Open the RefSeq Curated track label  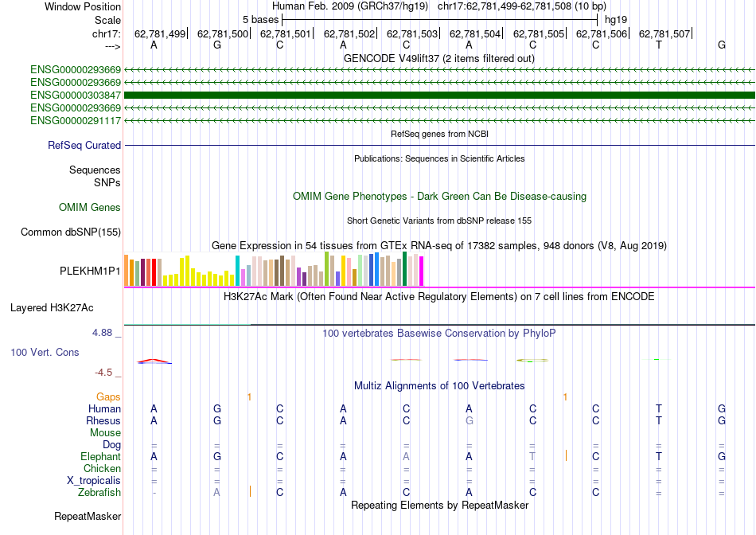tap(84, 145)
